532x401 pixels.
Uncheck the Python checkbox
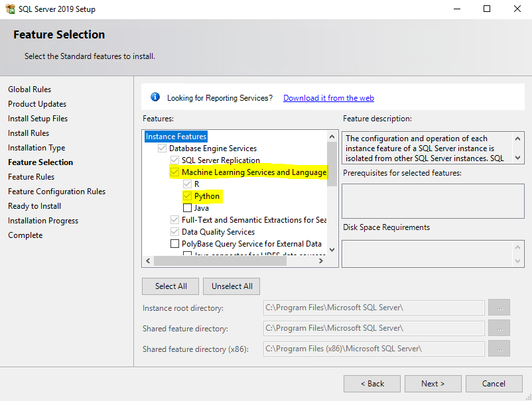[187, 196]
